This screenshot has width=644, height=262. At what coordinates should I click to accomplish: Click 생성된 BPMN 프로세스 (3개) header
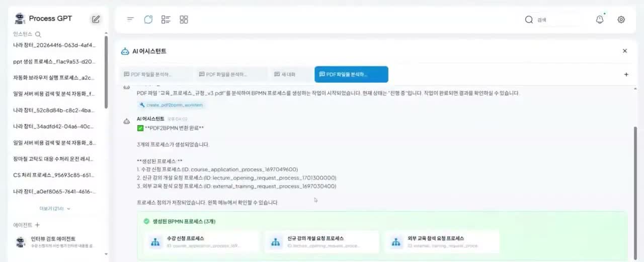point(184,221)
